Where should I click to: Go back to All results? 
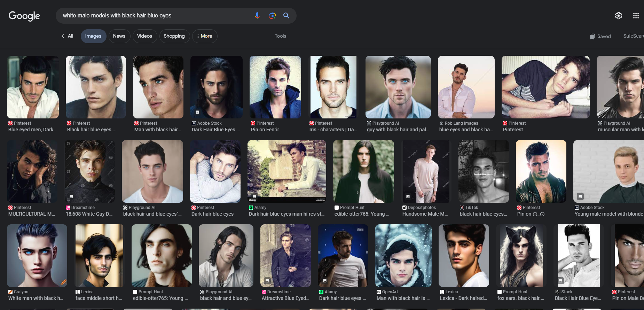(67, 36)
